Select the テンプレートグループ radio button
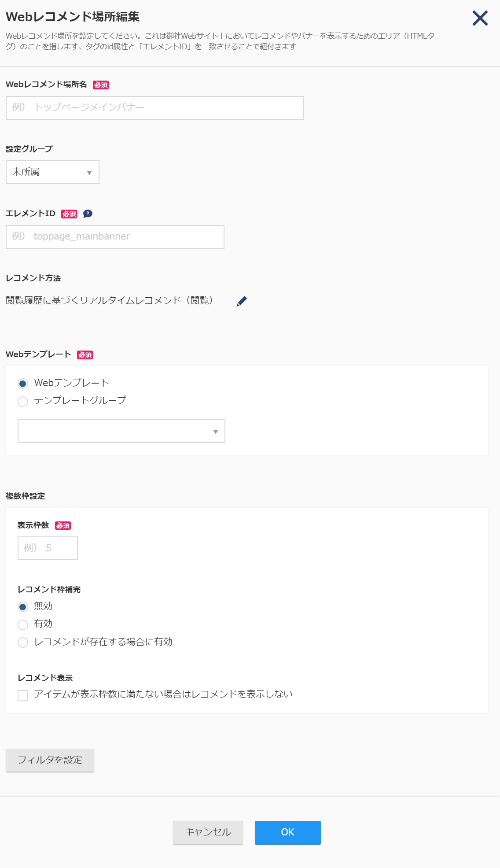This screenshot has height=868, width=500. [x=23, y=401]
